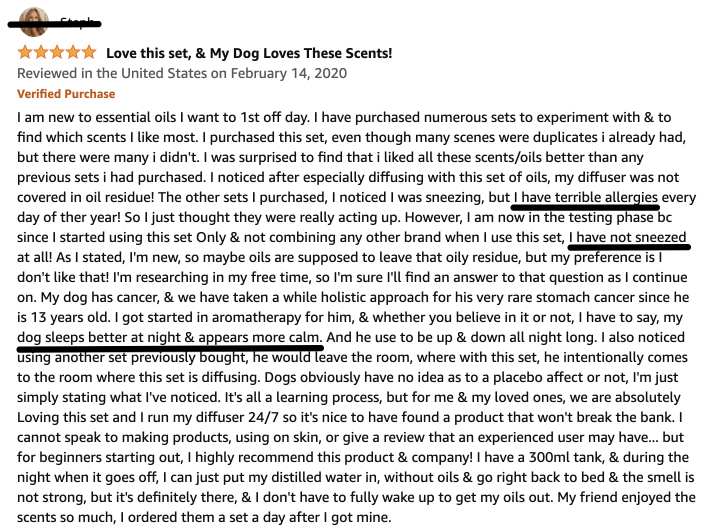Click the review date "February 14, 2020"
The width and height of the screenshot is (710, 531).
click(289, 73)
